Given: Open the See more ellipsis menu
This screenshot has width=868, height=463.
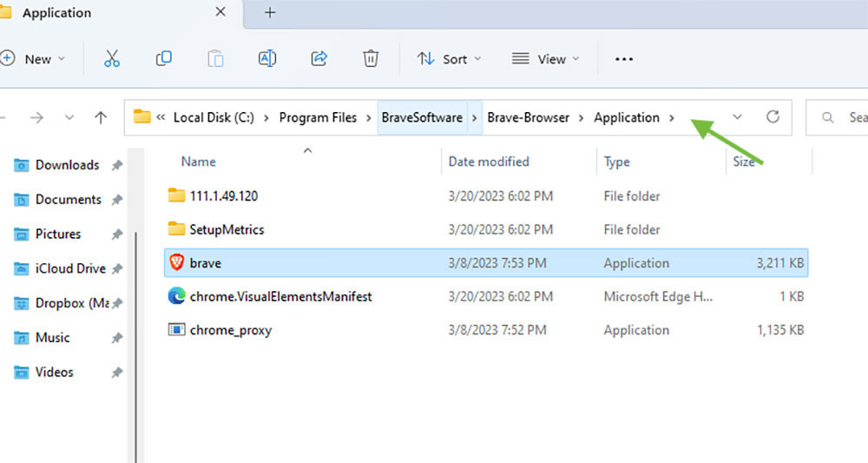Looking at the screenshot, I should coord(624,59).
